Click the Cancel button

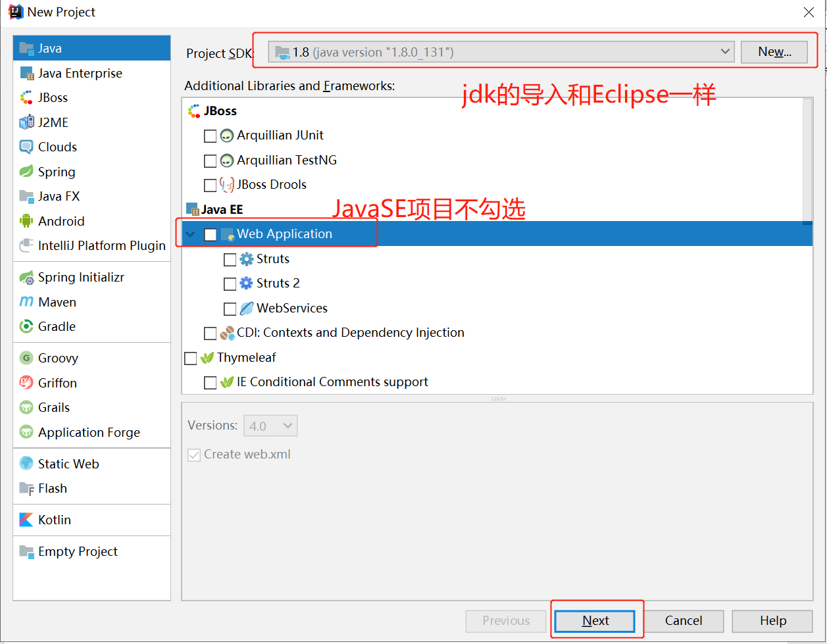[x=684, y=620]
